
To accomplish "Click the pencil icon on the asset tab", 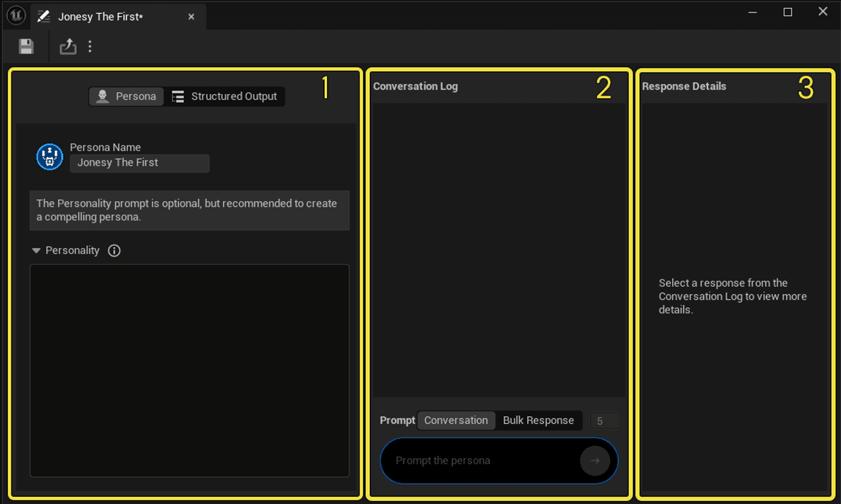I will tap(43, 16).
